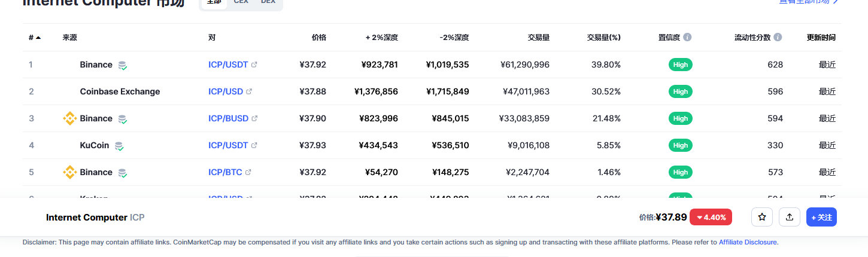Sort table by the # column arrow
Viewport: 868px width, 257px height.
click(38, 37)
